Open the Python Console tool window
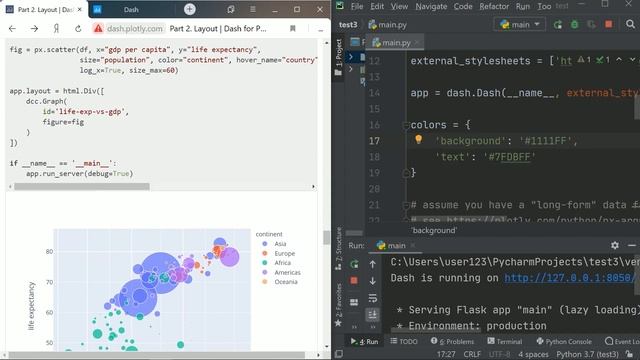Image resolution: width=640 pixels, height=360 pixels. coord(565,341)
